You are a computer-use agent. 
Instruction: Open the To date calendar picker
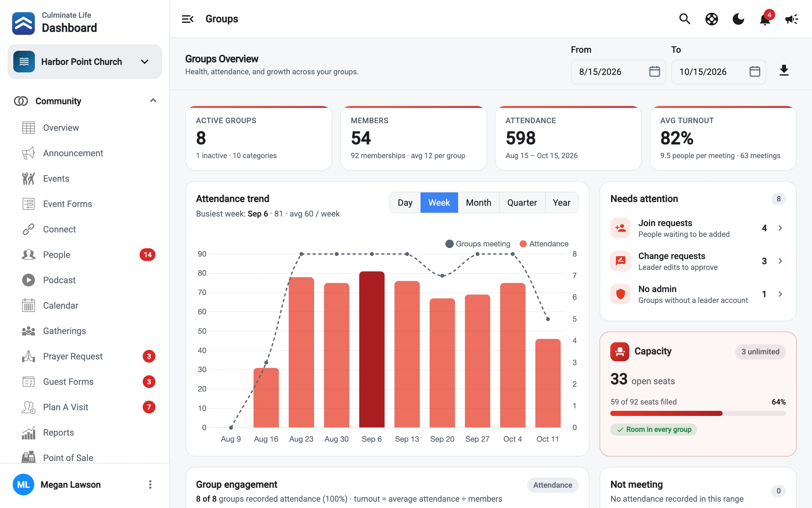pos(755,71)
